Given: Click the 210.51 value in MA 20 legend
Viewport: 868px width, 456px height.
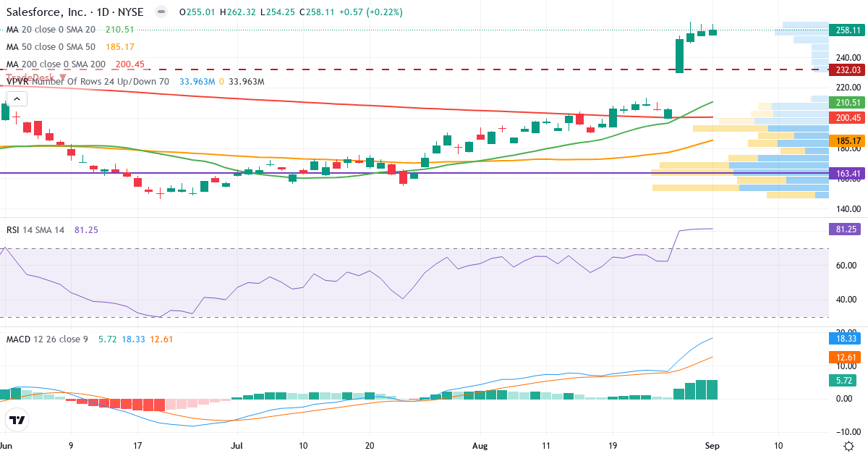Looking at the screenshot, I should tap(120, 30).
